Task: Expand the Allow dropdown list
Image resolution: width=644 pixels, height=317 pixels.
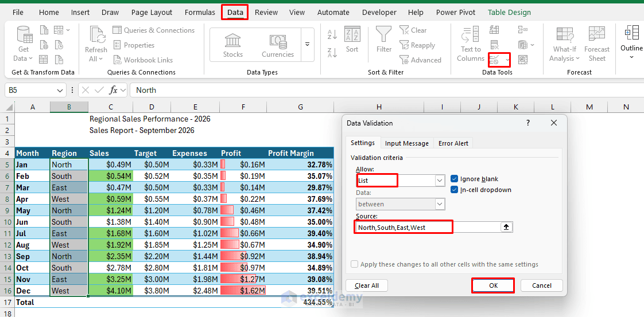Action: pyautogui.click(x=440, y=181)
